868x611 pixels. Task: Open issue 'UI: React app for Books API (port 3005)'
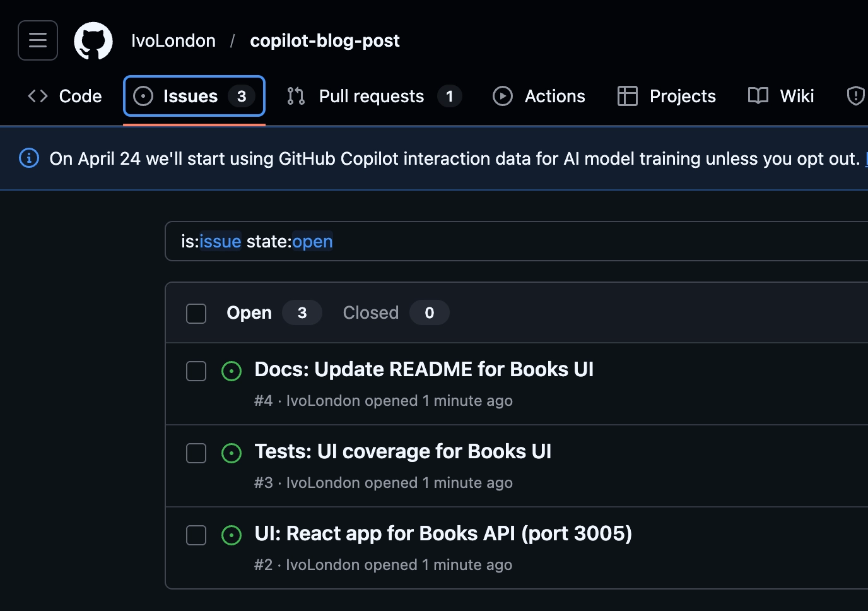(x=443, y=533)
